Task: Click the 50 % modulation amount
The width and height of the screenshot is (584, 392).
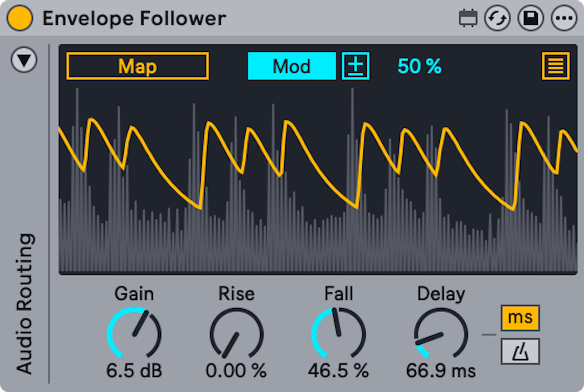Action: pos(419,66)
